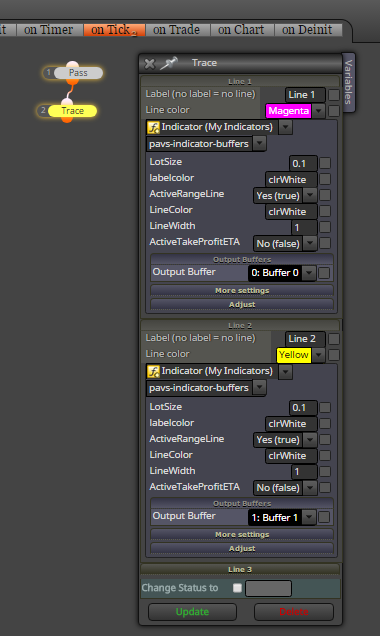Edit Line 2 LineWidth value
The width and height of the screenshot is (380, 636).
(304, 471)
